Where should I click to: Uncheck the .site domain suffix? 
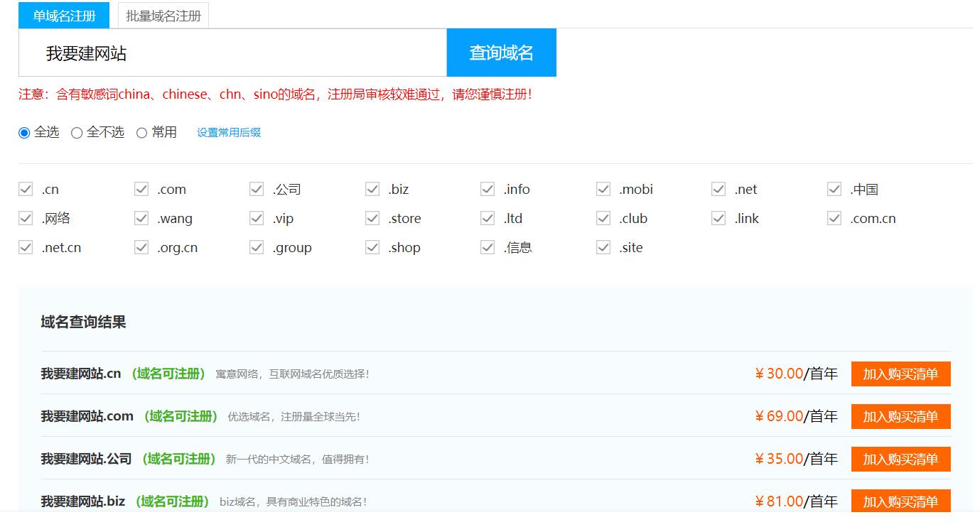603,246
